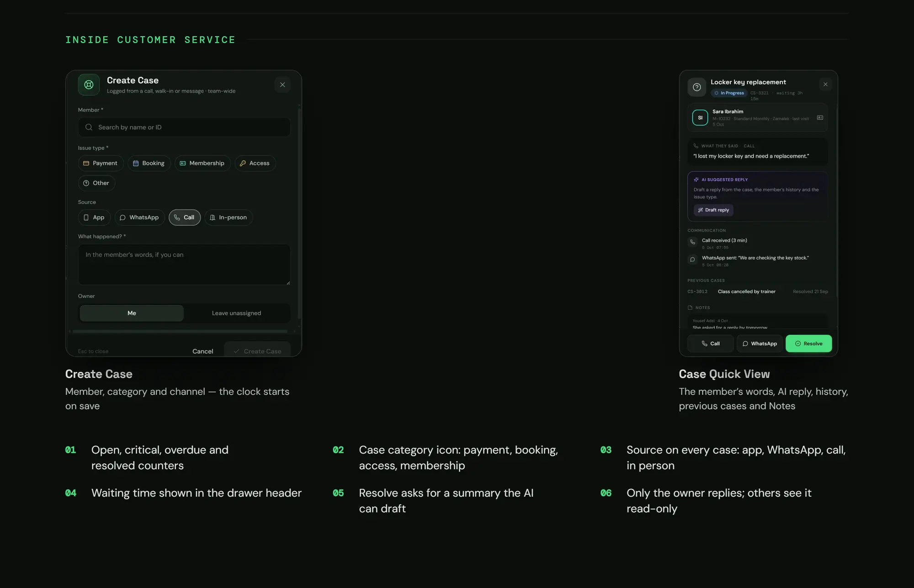Choose Call as the source

click(x=185, y=217)
